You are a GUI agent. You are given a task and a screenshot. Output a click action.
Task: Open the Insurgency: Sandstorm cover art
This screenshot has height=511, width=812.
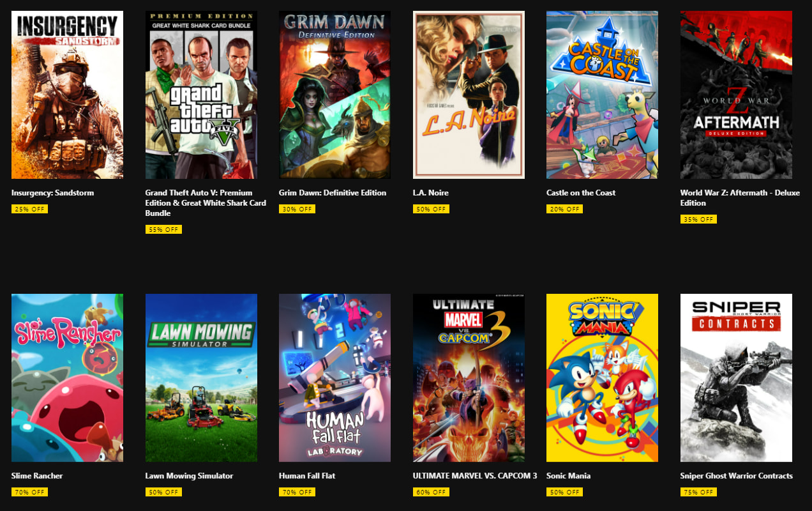click(67, 95)
